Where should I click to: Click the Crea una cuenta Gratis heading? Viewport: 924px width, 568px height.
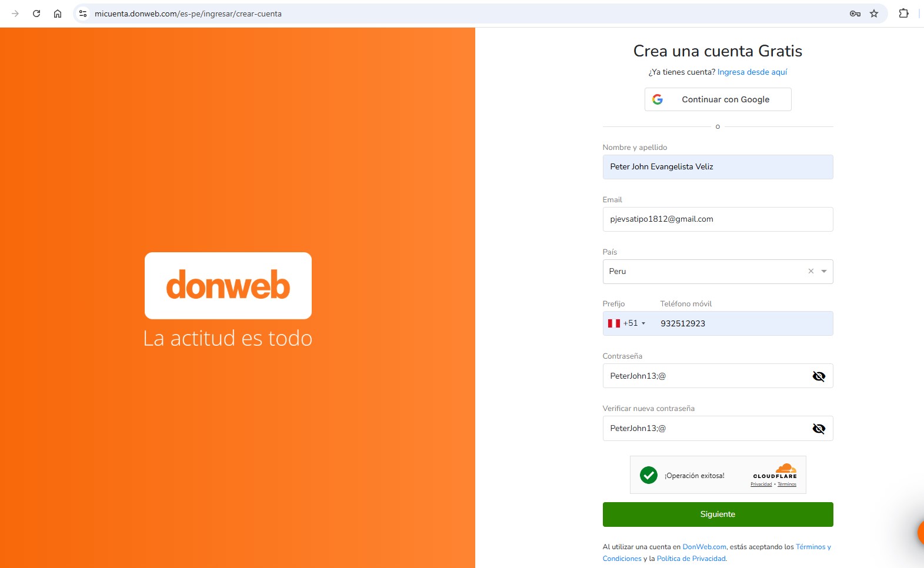click(x=718, y=51)
